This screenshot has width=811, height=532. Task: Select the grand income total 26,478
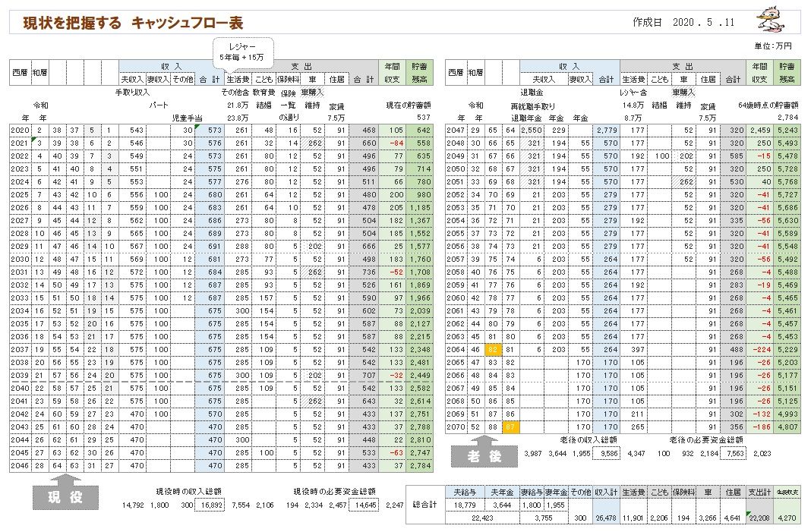(x=606, y=518)
